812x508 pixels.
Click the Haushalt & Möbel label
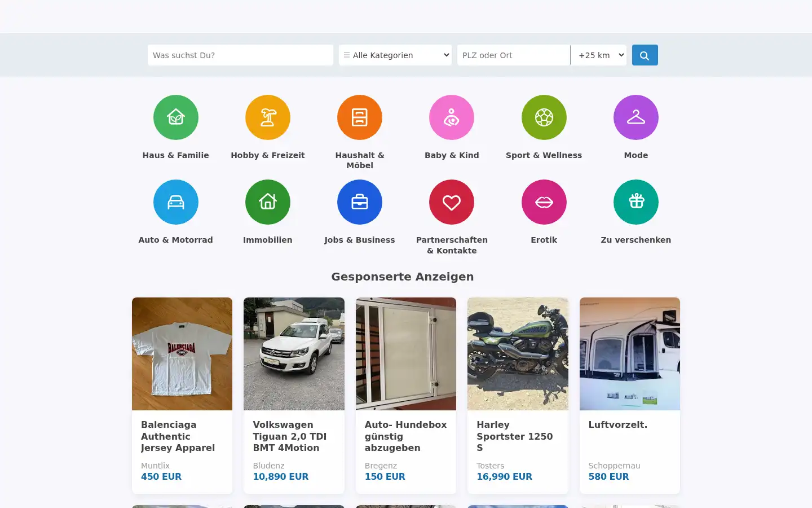point(360,160)
